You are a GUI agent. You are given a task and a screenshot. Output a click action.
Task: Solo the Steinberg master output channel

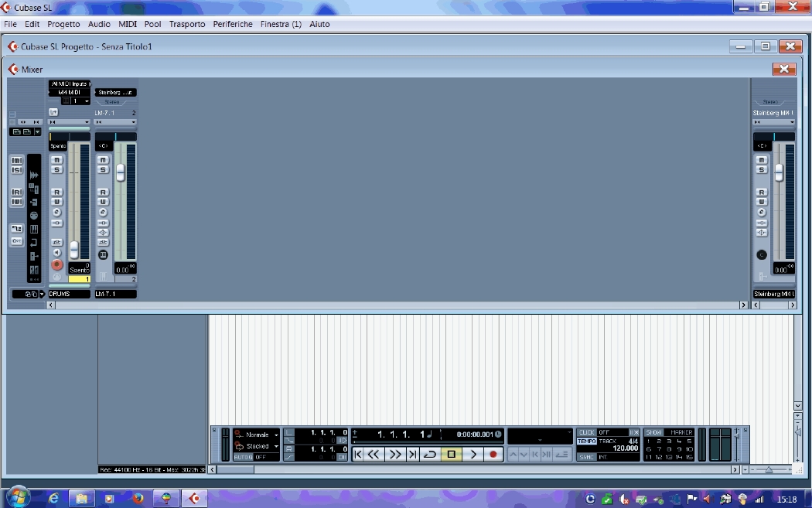pyautogui.click(x=761, y=170)
